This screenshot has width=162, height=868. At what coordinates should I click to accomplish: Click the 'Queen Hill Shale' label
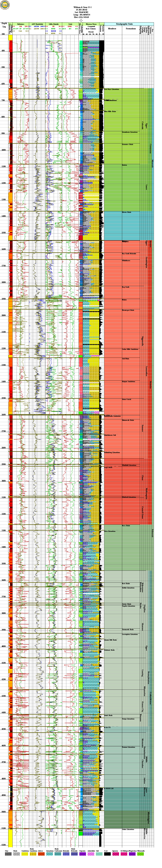(x=110, y=640)
